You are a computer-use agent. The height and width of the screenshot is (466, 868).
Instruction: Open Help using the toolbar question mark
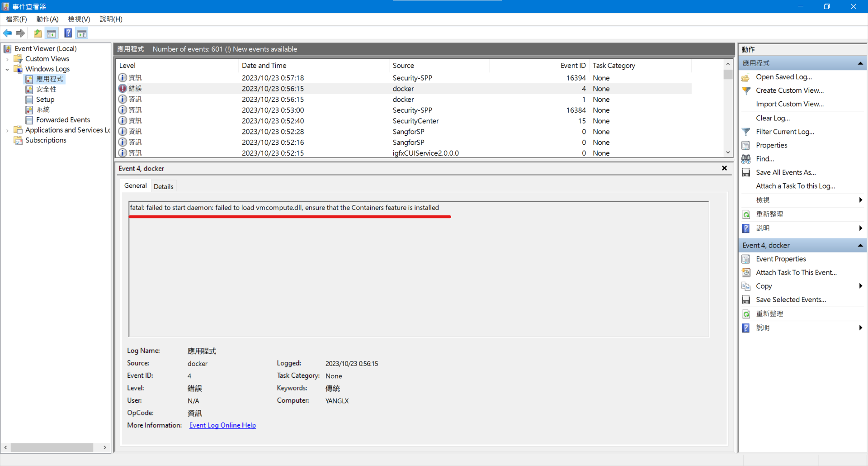(x=68, y=33)
